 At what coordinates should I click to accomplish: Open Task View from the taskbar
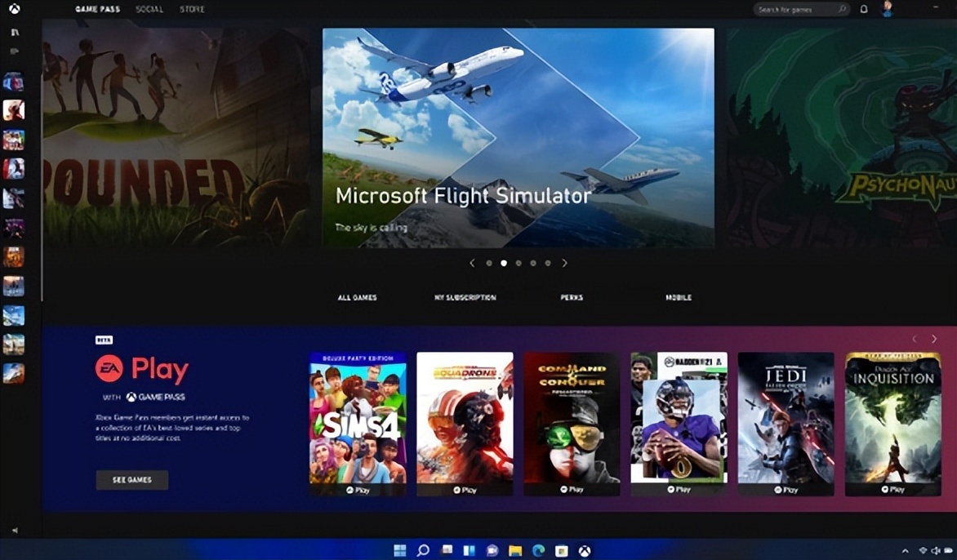coord(446,551)
